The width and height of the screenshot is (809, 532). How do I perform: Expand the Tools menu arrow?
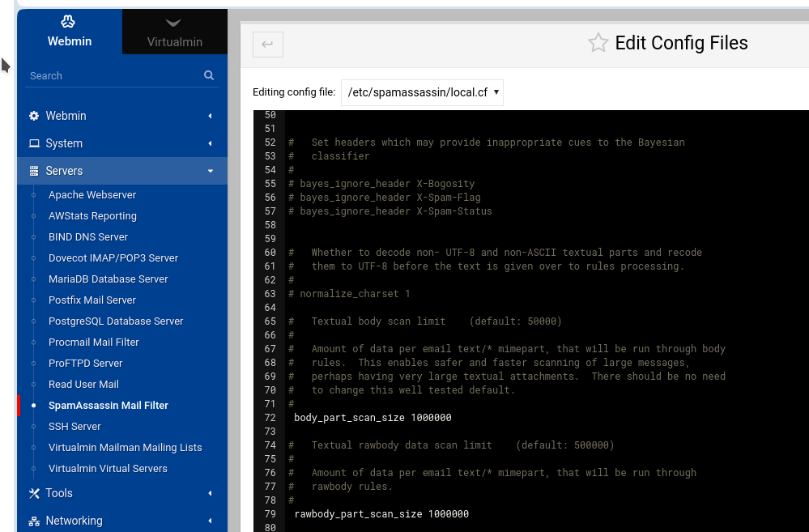[210, 493]
